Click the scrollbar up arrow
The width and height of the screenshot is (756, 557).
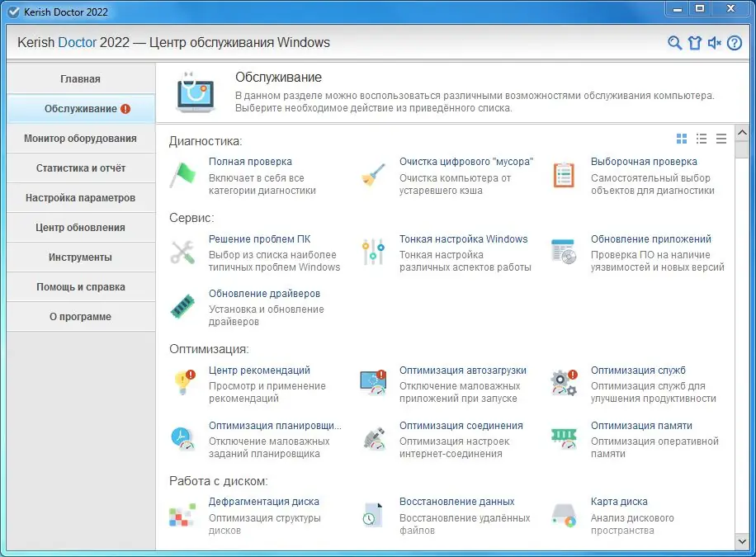pyautogui.click(x=742, y=132)
